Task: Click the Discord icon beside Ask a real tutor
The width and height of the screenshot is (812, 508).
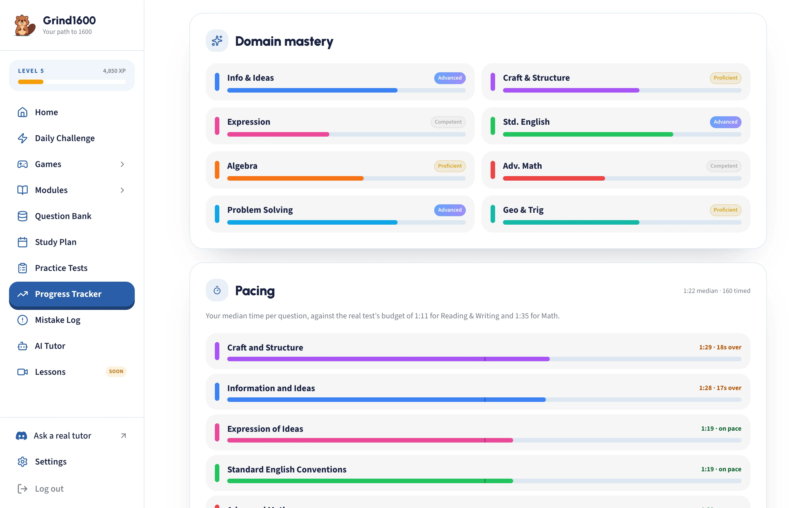Action: coord(21,436)
